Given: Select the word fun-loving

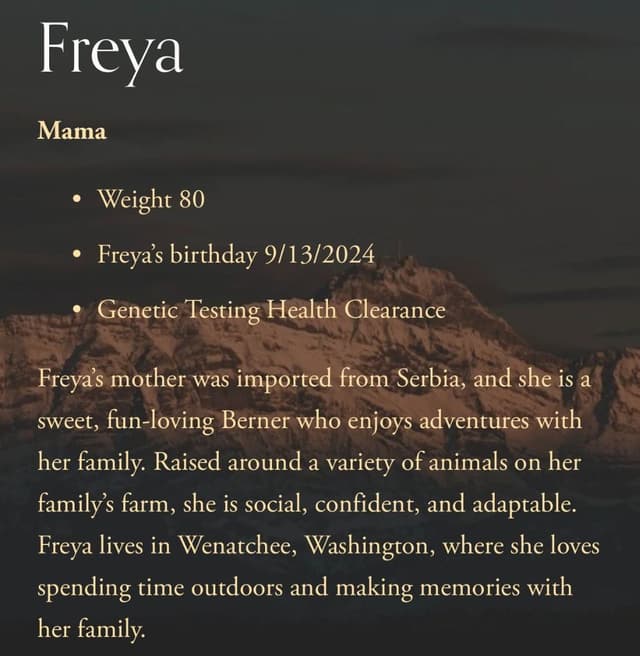Looking at the screenshot, I should pos(160,421).
